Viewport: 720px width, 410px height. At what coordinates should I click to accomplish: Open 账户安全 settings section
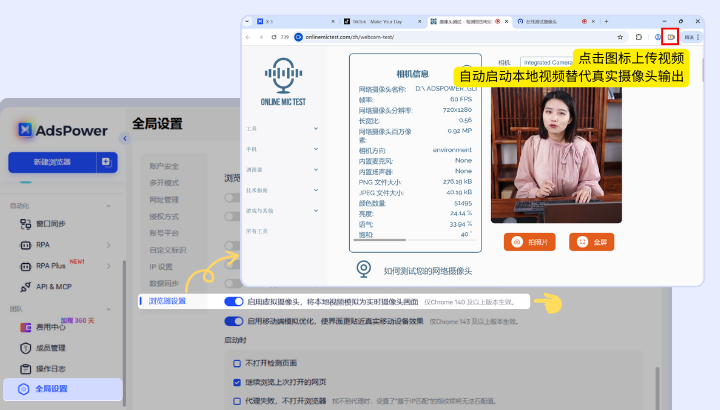coord(164,166)
